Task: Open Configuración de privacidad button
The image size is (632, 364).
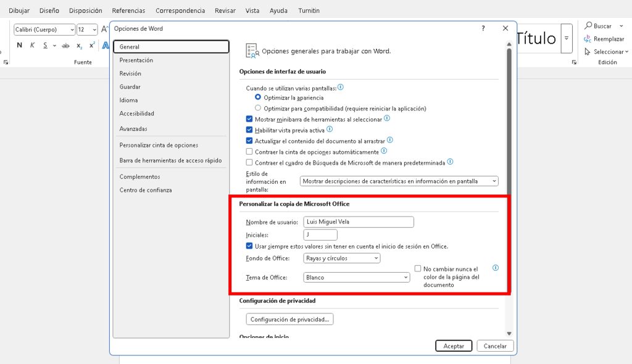Action: (x=289, y=320)
